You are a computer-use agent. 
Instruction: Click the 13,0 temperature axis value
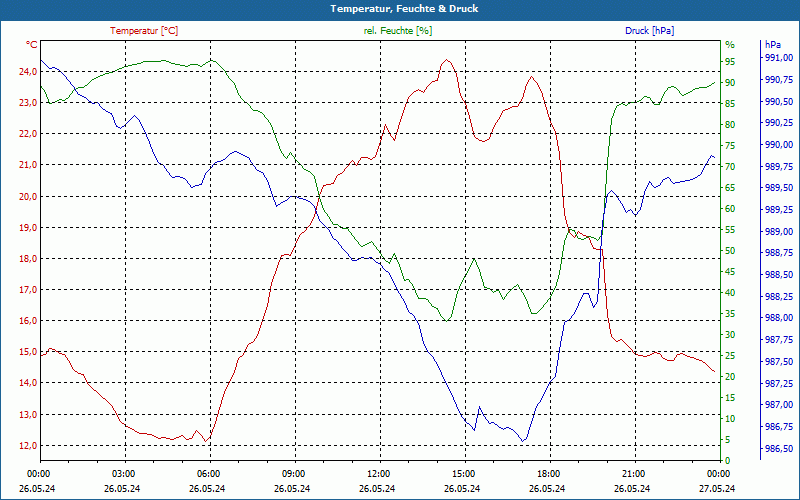tap(28, 415)
